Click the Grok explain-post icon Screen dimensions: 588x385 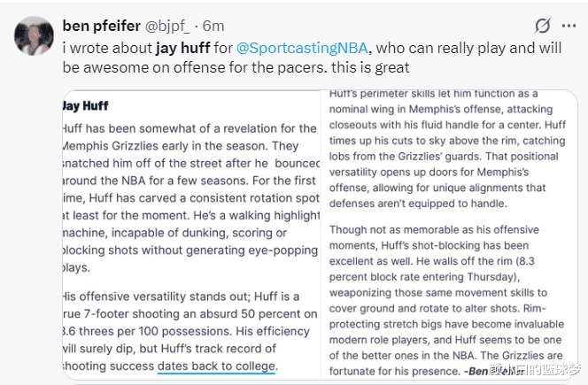[x=544, y=26]
